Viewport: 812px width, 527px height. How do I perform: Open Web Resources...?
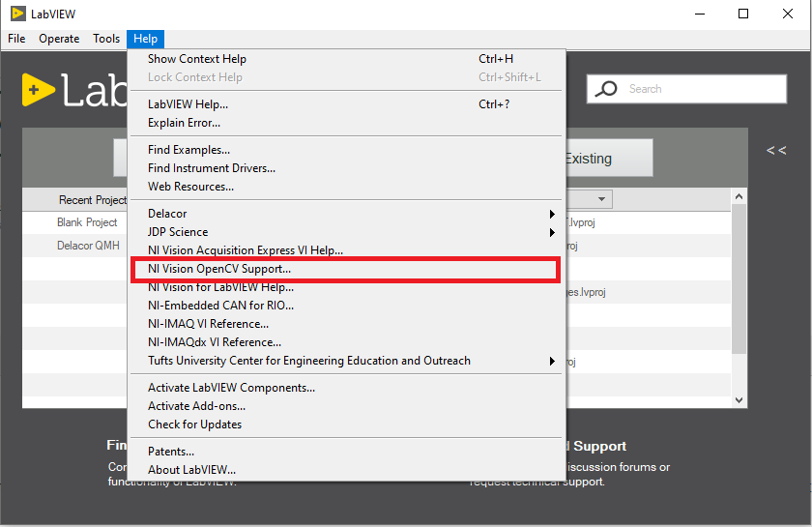tap(346, 187)
